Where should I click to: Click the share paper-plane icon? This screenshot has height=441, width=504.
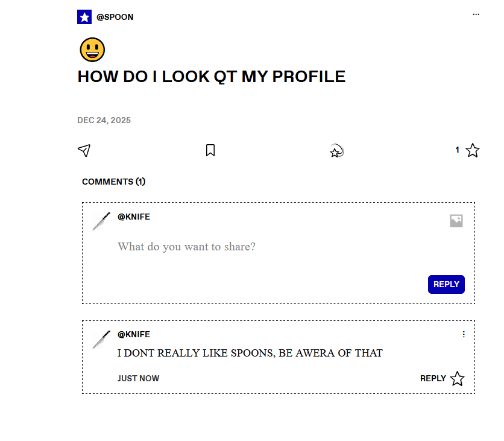coord(84,150)
